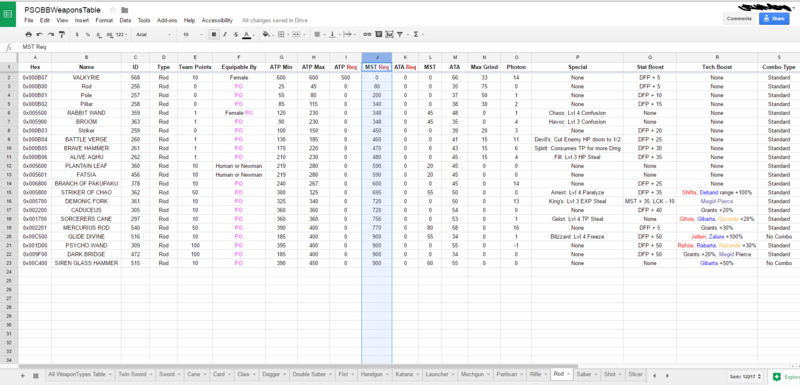Screen dimensions: 800x385
Task: Decrease decimal places
Action: tap(99, 35)
